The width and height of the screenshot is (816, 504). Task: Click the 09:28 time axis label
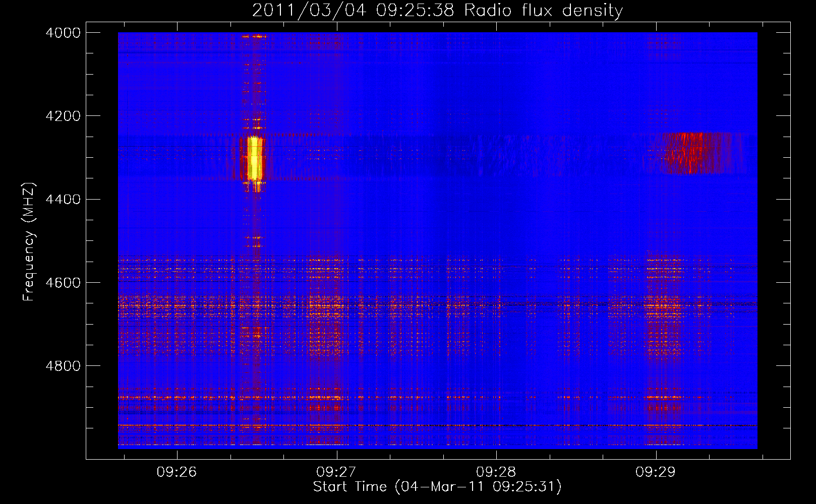[496, 472]
